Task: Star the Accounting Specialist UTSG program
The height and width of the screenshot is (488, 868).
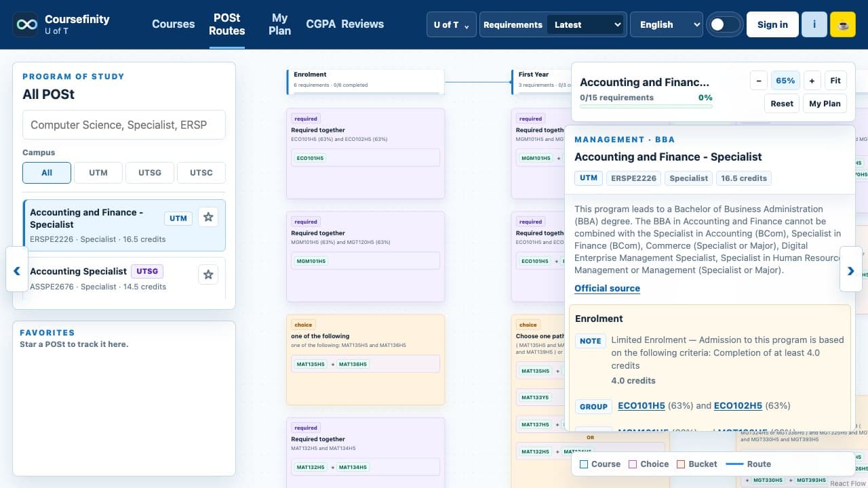Action: tap(208, 274)
